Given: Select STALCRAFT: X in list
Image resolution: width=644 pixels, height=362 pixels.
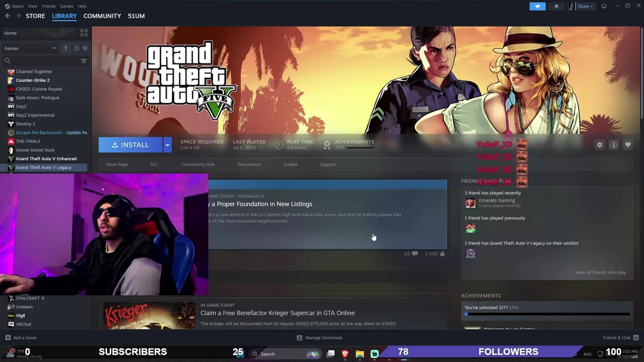Looking at the screenshot, I should coord(30,298).
